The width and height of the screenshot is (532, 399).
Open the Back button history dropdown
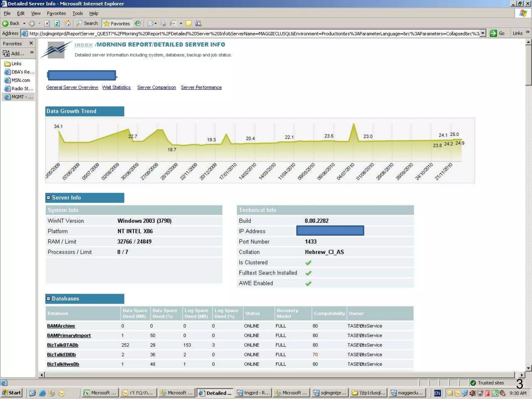(24, 23)
